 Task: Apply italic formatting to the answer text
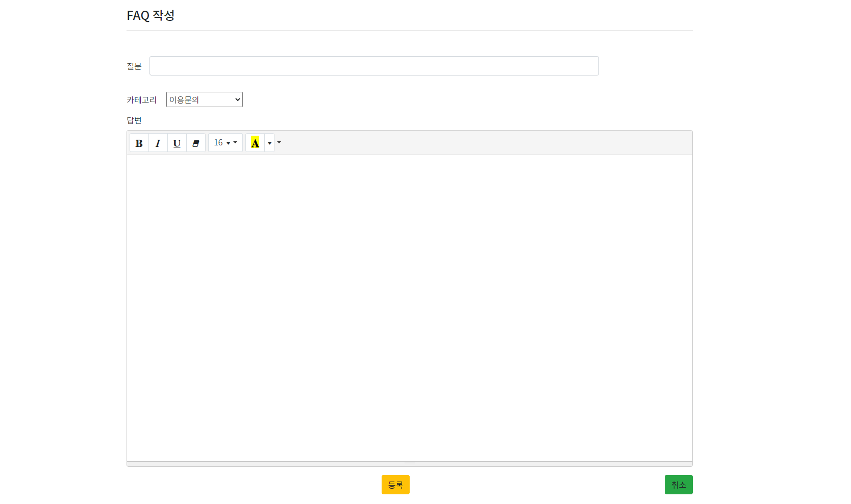coord(158,143)
